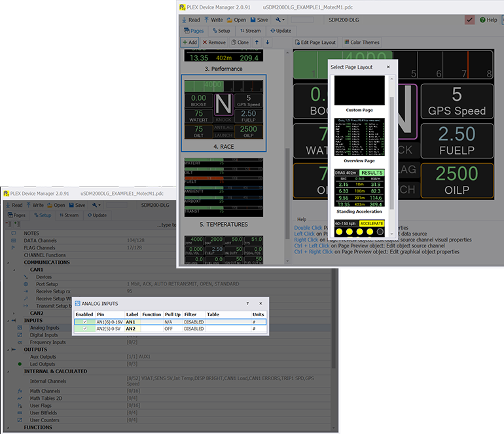This screenshot has height=434, width=504.
Task: Switch to Stream tab in Pages window
Action: coord(251,31)
